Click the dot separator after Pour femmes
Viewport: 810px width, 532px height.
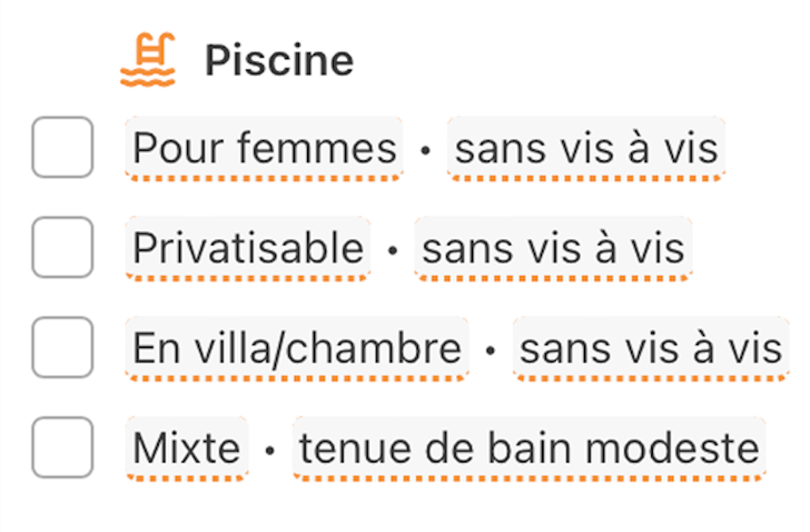(x=425, y=150)
